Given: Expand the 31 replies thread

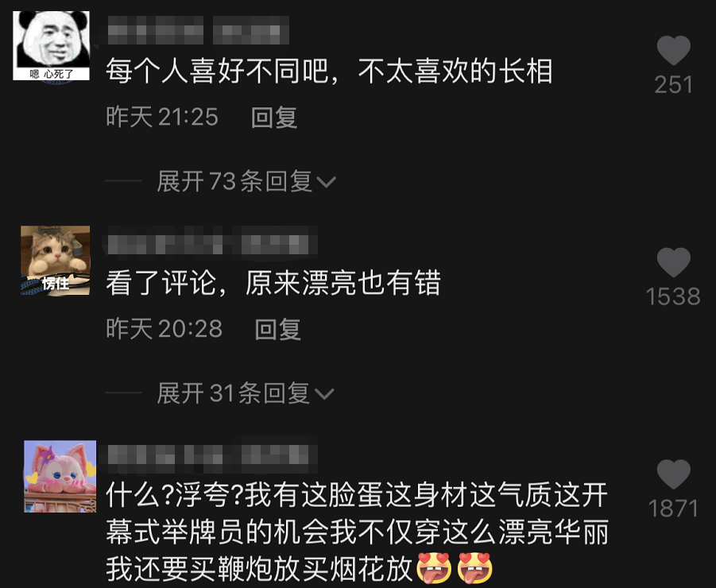Looking at the screenshot, I should click(x=246, y=393).
